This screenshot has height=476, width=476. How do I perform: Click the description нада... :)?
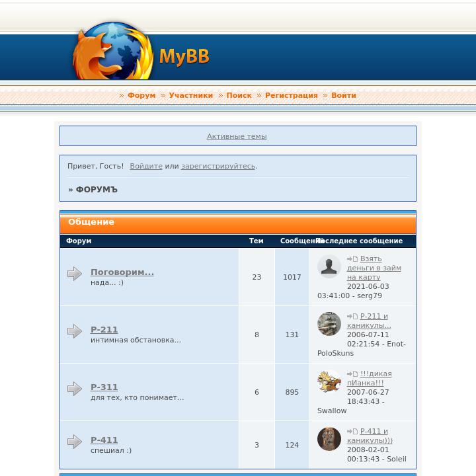[x=107, y=282]
